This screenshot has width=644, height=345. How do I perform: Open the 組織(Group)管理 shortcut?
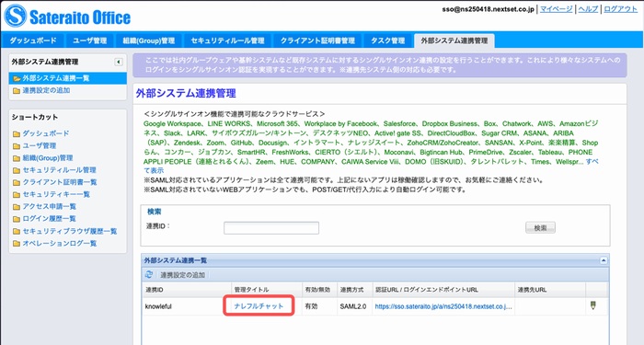(48, 157)
